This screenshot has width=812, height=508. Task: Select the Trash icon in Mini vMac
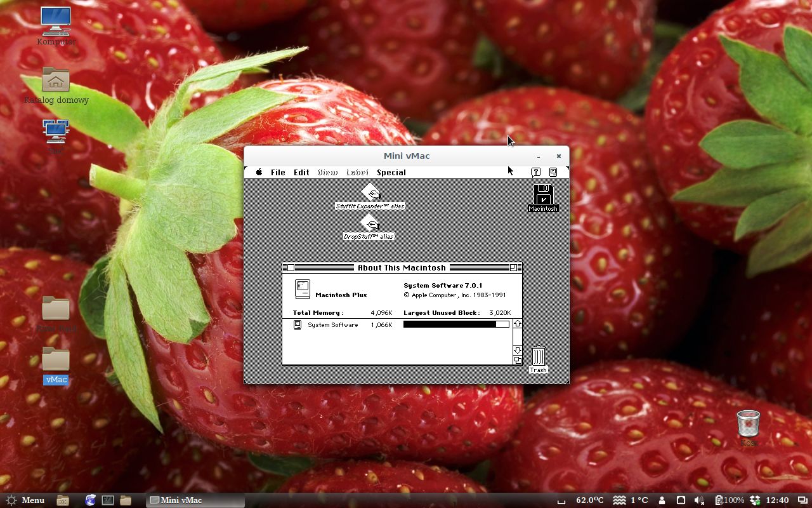pyautogui.click(x=538, y=356)
